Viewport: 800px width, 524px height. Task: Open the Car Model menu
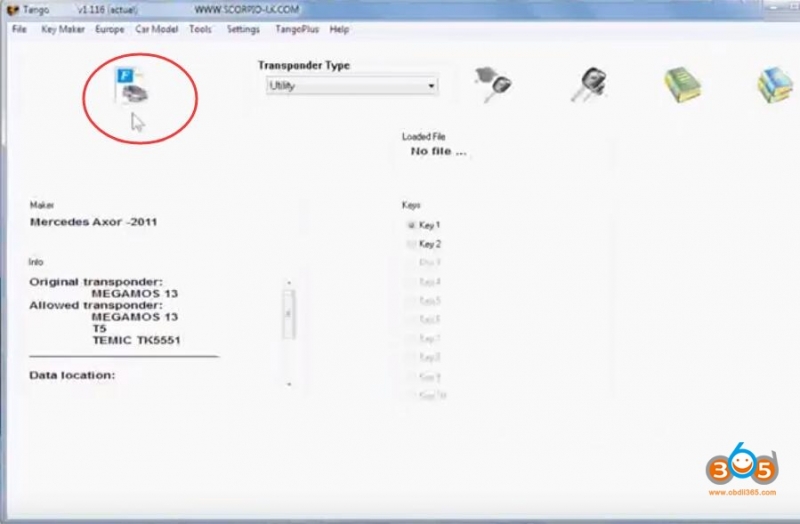pyautogui.click(x=157, y=29)
